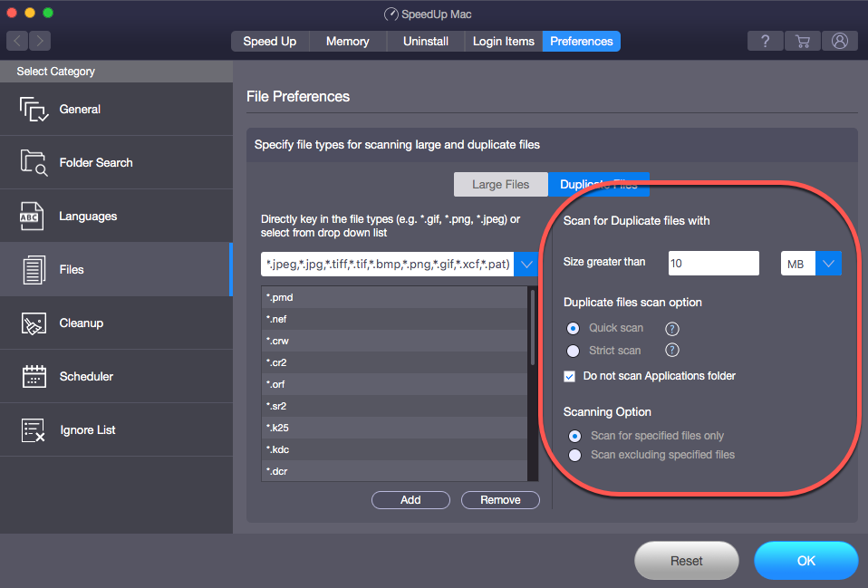This screenshot has width=868, height=588.
Task: Click the Ignore List icon
Action: tap(33, 430)
